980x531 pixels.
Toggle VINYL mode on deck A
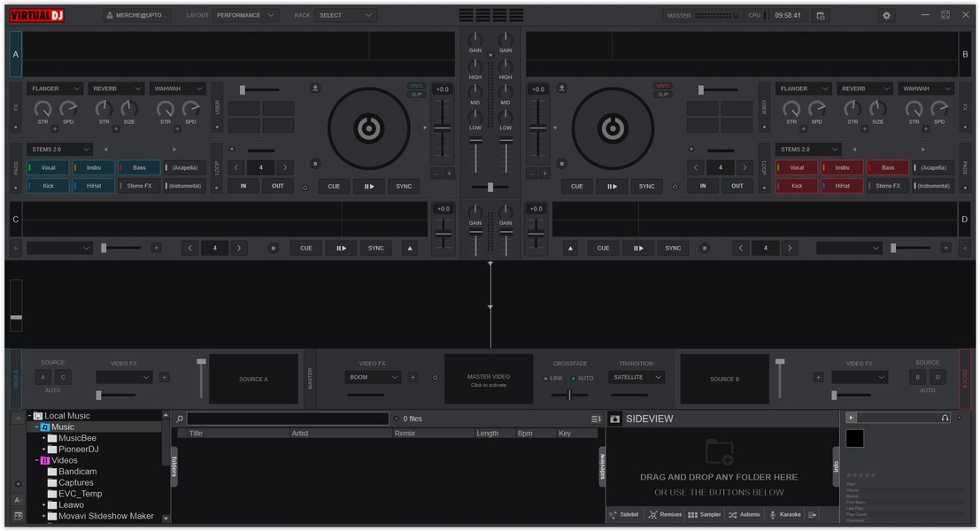pyautogui.click(x=416, y=86)
